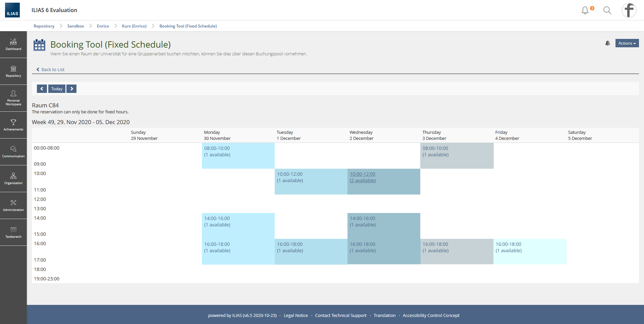Open the Repository sidebar icon
The width and height of the screenshot is (644, 324).
pyautogui.click(x=13, y=71)
